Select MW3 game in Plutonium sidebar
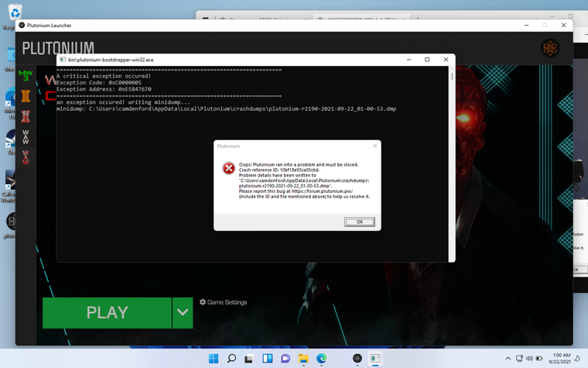The image size is (588, 368). click(26, 75)
